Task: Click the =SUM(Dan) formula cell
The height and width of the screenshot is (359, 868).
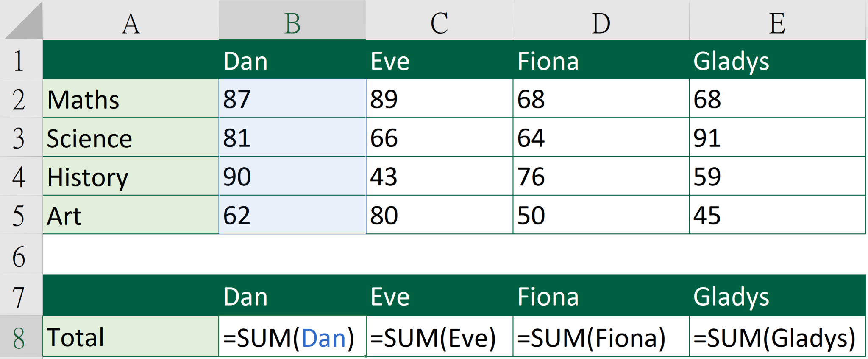Action: [292, 337]
